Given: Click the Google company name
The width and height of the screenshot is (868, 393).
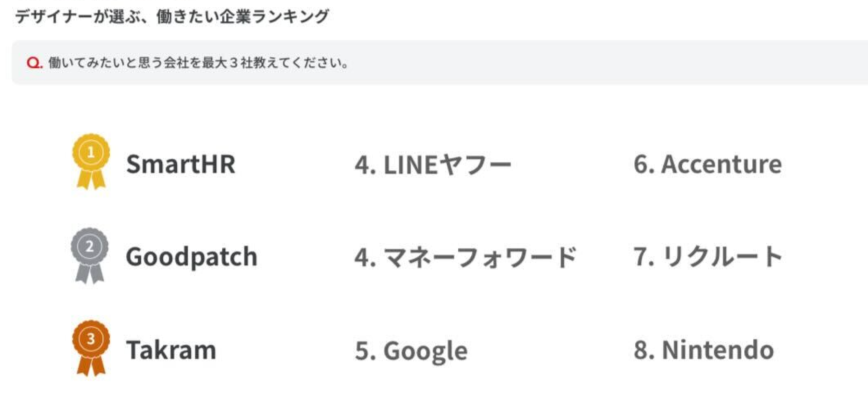Looking at the screenshot, I should click(426, 351).
